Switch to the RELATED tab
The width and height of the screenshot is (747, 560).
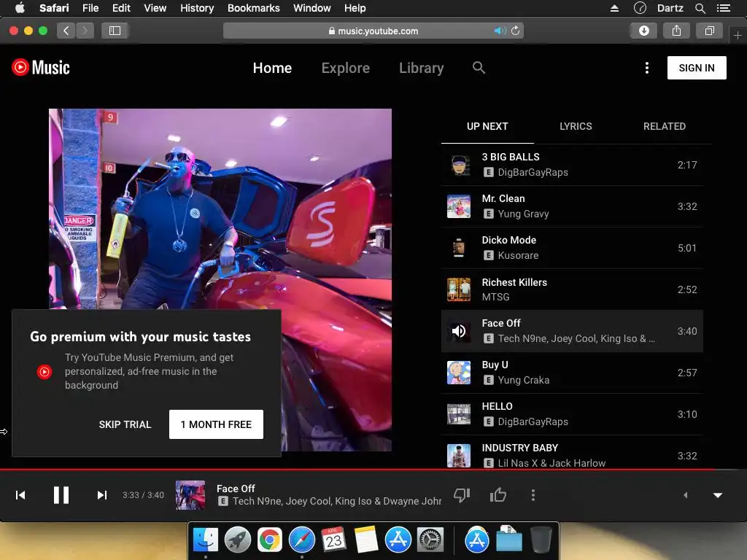coord(664,126)
